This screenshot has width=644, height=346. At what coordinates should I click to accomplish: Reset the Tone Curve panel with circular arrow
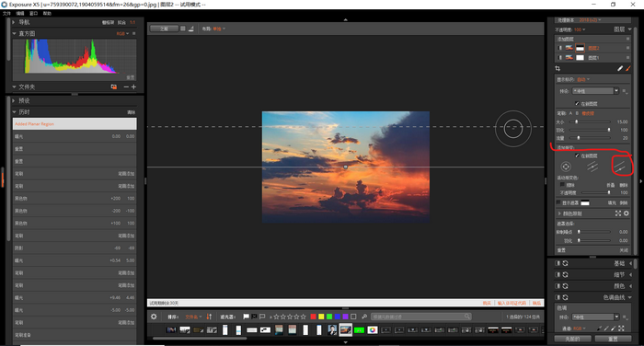coord(566,297)
